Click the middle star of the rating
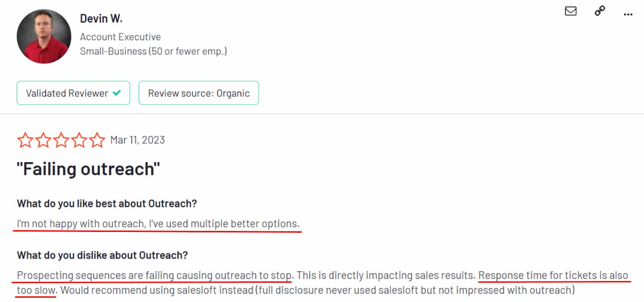The width and height of the screenshot is (644, 302). pos(61,140)
